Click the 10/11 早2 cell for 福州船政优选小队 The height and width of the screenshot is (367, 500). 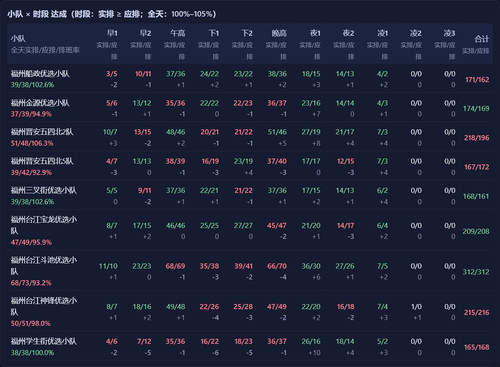[143, 74]
